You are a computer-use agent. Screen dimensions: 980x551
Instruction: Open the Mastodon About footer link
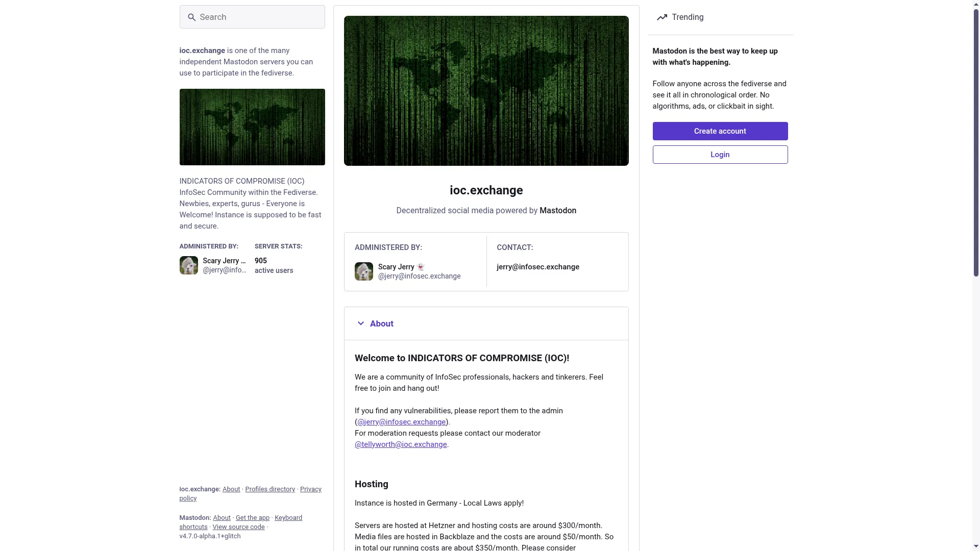tap(222, 518)
